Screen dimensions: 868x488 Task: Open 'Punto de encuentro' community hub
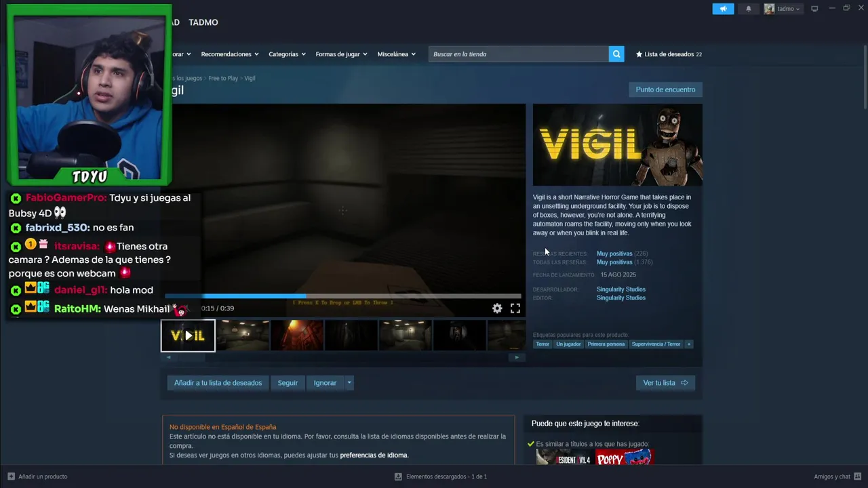[x=665, y=89]
